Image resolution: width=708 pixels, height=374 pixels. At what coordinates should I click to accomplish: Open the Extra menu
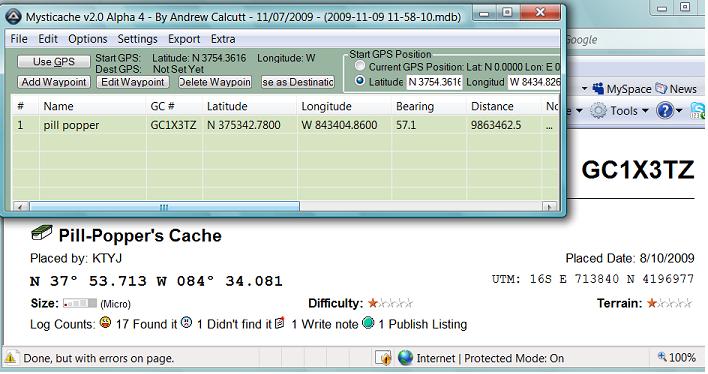click(x=223, y=39)
